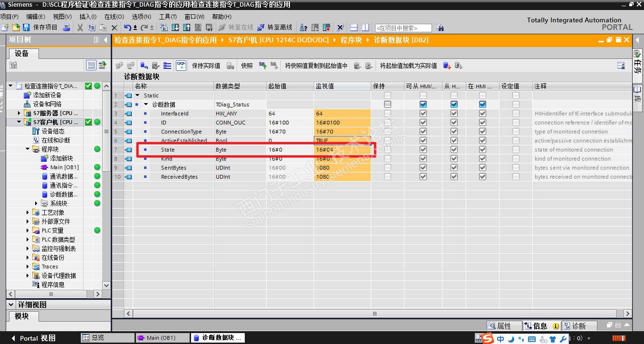The image size is (644, 344).
Task: Expand the 工艺对象 folder
Action: [x=28, y=212]
